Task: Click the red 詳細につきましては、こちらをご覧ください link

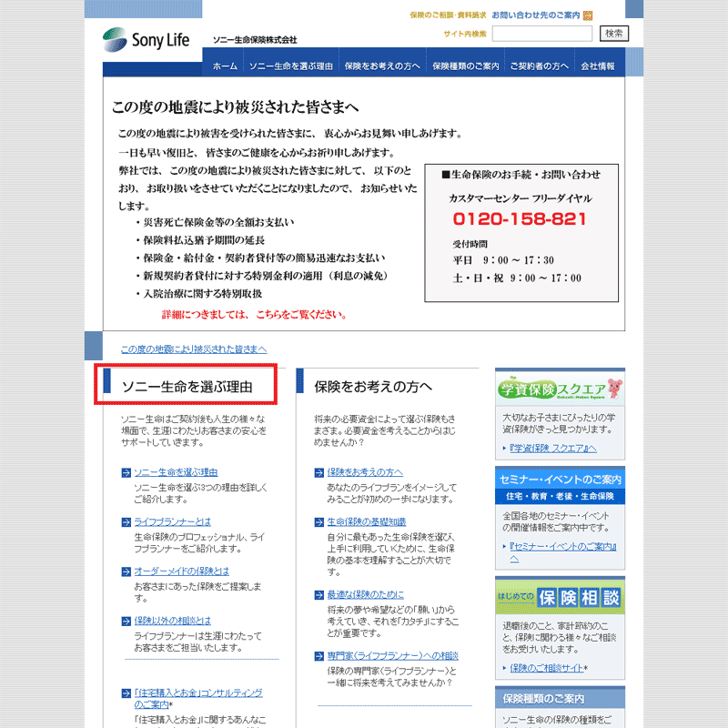Action: tap(255, 315)
